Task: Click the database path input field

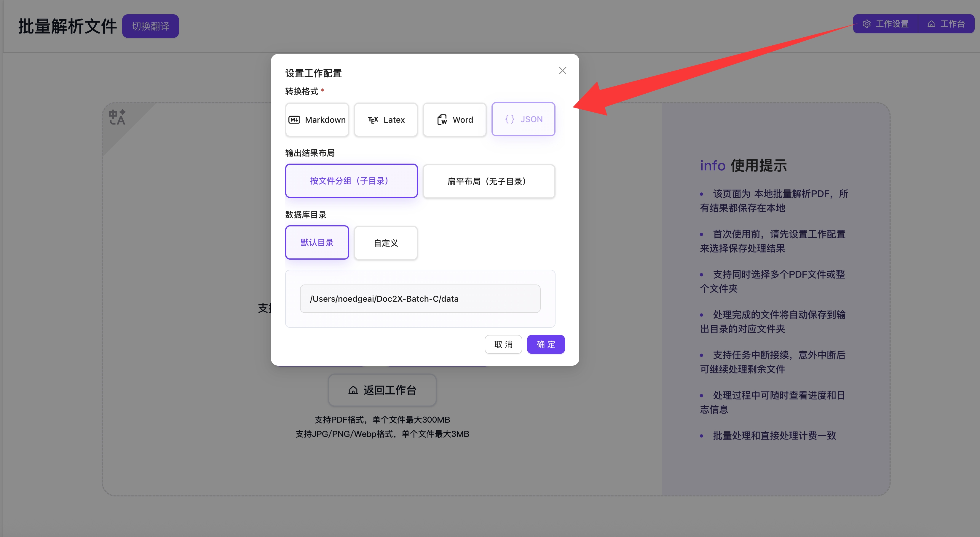Action: pos(420,298)
